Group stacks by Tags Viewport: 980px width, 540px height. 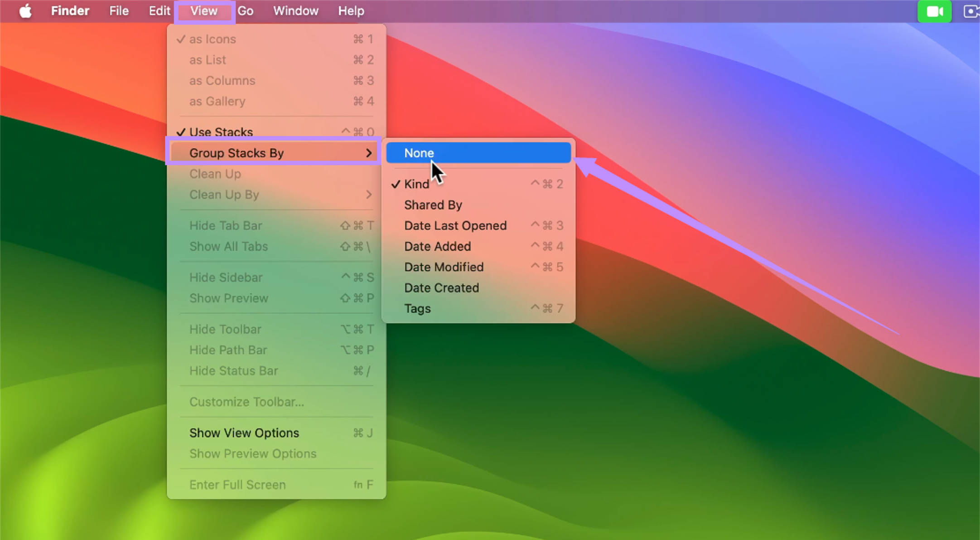click(478, 309)
